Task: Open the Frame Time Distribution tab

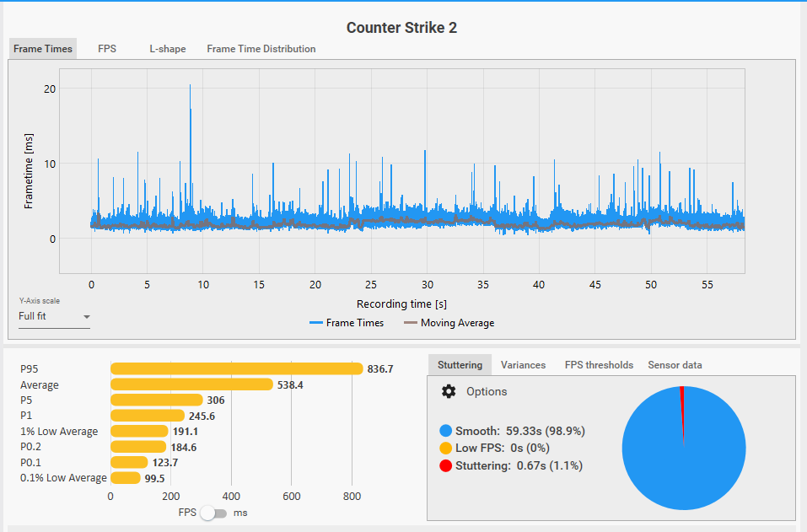Action: [x=261, y=49]
